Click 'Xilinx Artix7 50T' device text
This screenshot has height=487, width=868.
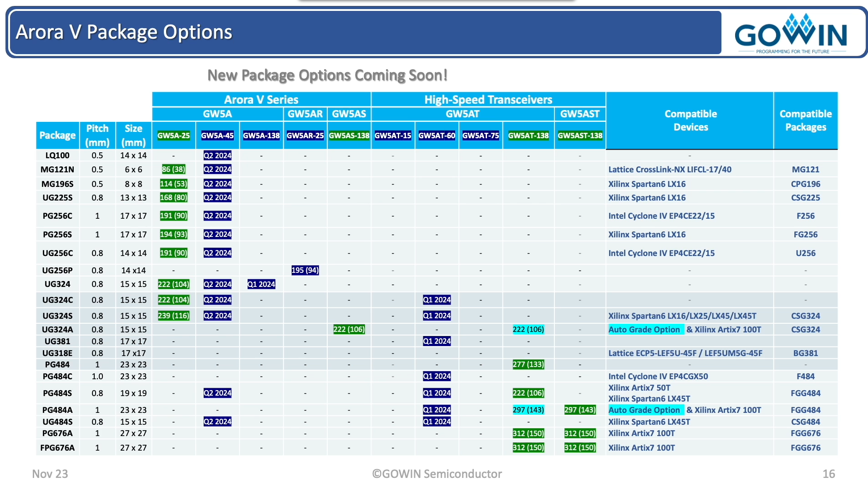tap(639, 388)
